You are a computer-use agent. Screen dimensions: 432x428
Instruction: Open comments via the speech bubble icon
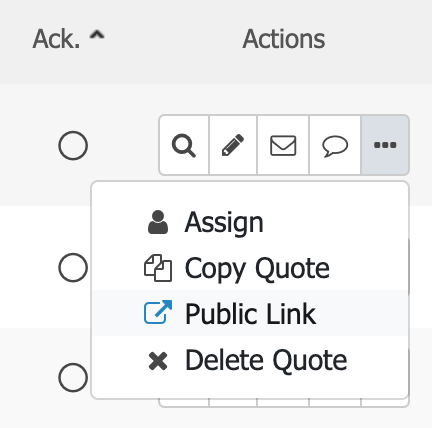pos(335,145)
